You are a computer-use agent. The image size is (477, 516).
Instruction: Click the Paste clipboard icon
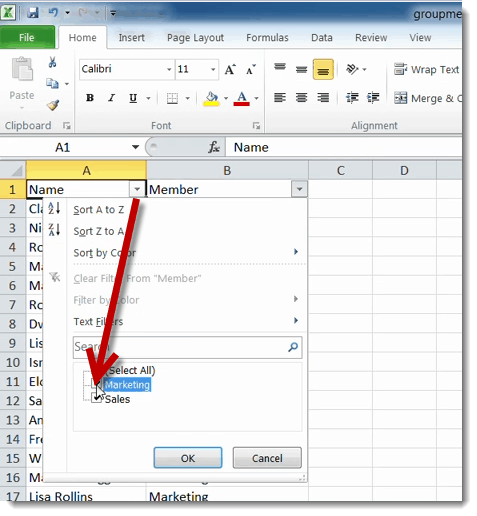click(22, 69)
